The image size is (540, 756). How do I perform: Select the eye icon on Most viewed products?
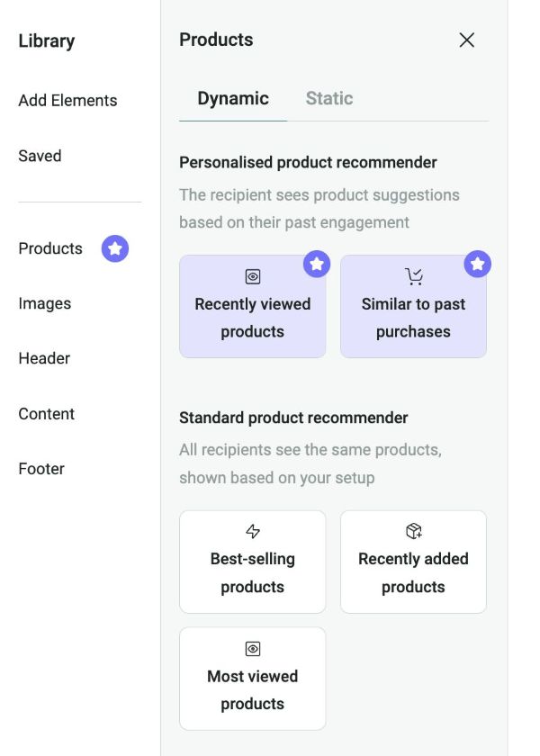[x=253, y=649]
